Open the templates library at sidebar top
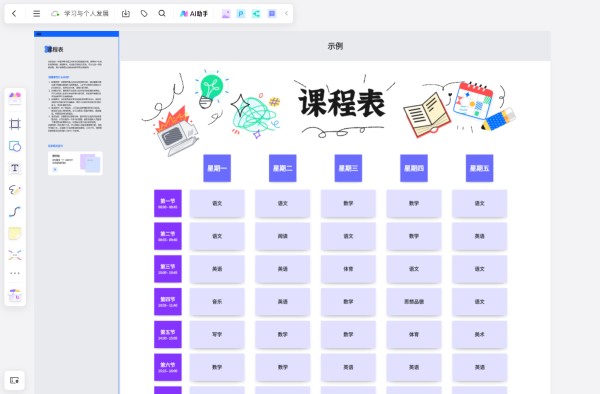600x394 pixels. point(15,99)
